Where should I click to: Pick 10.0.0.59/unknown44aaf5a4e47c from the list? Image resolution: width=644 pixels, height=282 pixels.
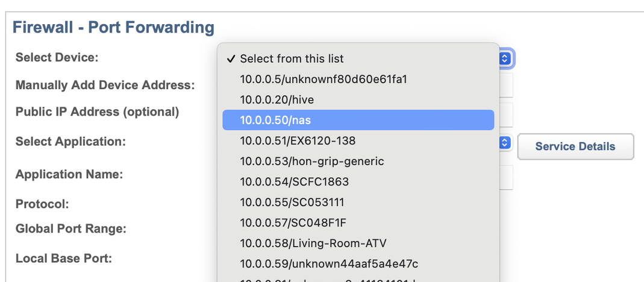(x=358, y=263)
